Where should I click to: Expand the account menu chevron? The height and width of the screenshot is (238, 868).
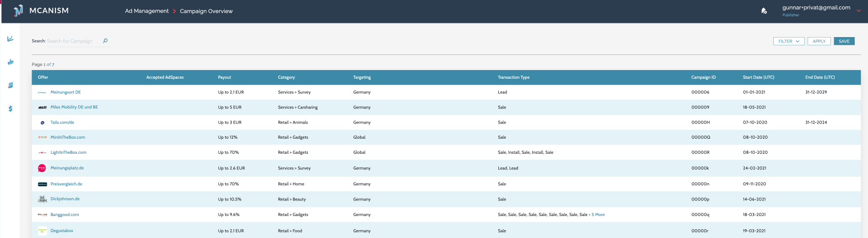(858, 11)
